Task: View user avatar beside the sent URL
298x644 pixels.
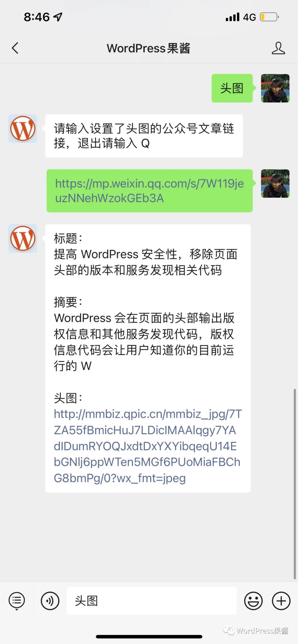Action: [275, 183]
